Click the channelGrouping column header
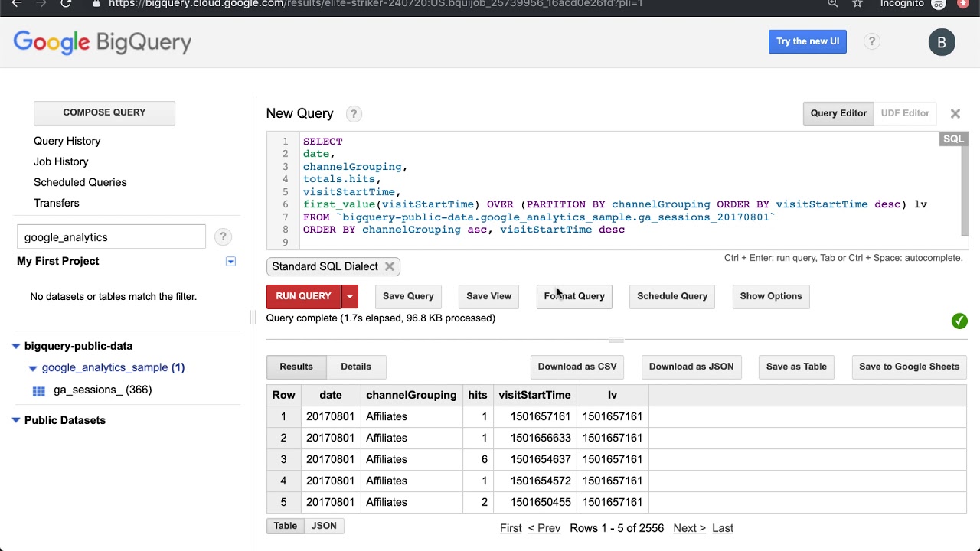Screen dimensions: 980x551 tap(411, 396)
